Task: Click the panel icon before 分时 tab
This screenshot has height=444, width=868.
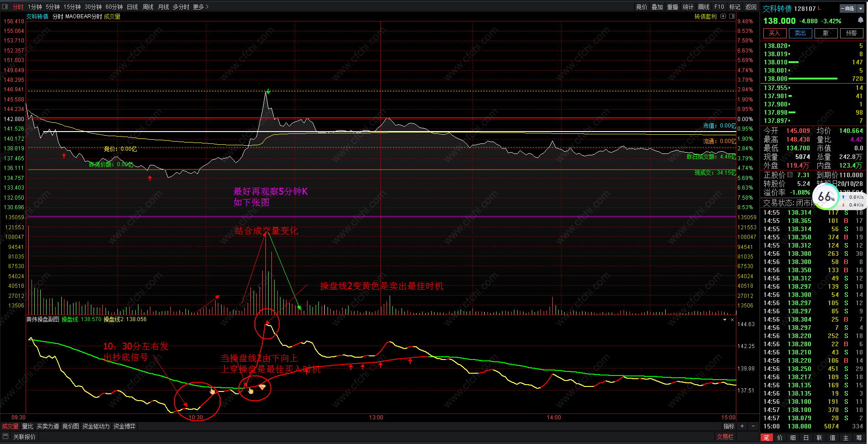Action: (5, 7)
